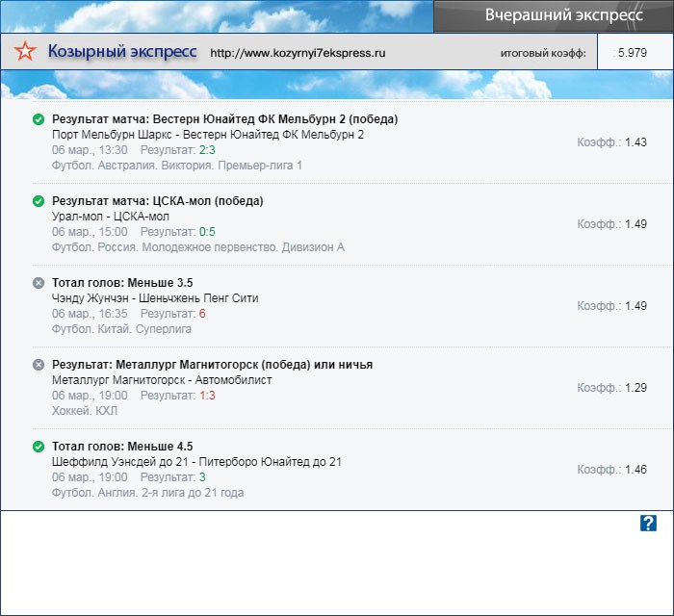Click grey cross icon beside Тотал Меньше 3.5
This screenshot has width=674, height=616.
(39, 283)
